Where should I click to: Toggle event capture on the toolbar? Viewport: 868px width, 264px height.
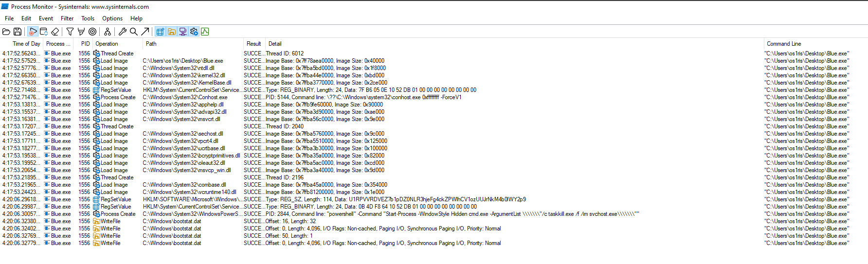point(33,32)
